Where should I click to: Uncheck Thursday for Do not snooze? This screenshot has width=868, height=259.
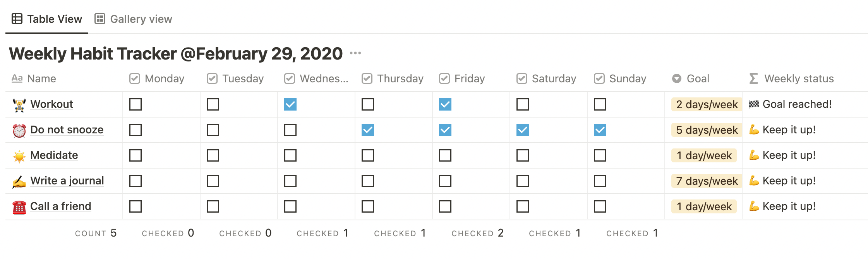pyautogui.click(x=368, y=130)
